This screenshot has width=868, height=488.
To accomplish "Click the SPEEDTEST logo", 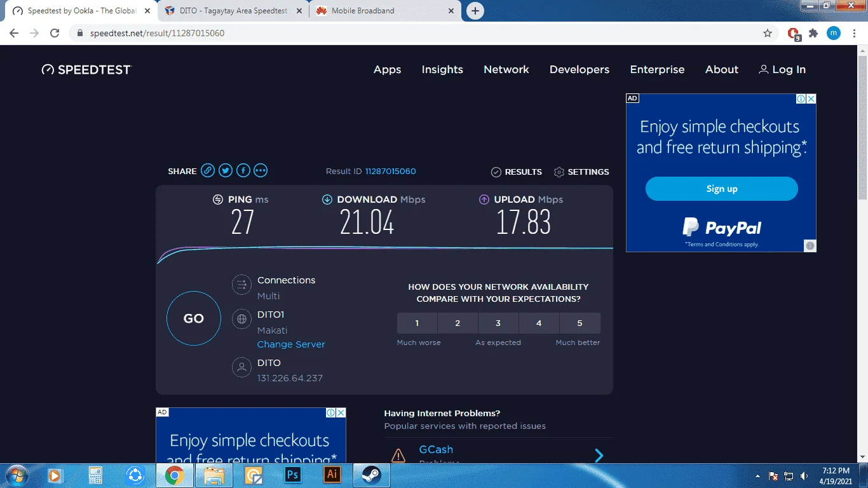I will 86,70.
